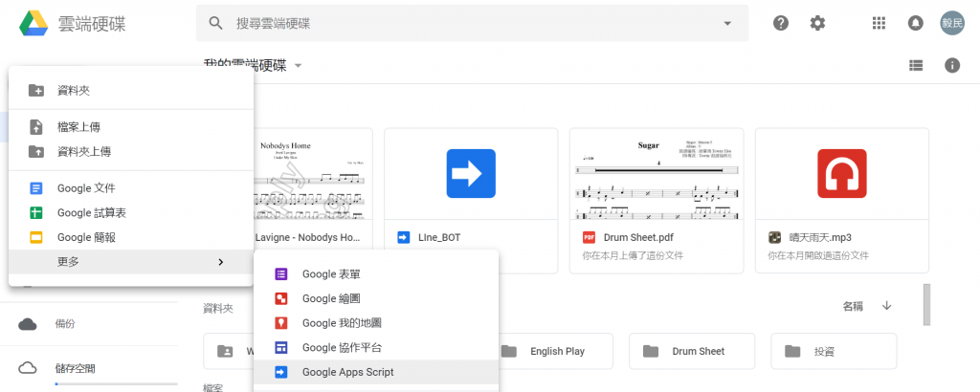
Task: Open the 備份 sidebar item
Action: pyautogui.click(x=89, y=324)
